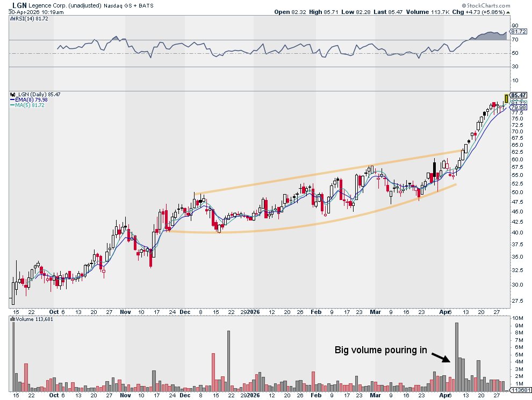532x400 pixels.
Task: Click the 27.5 price axis label
Action: pos(517,301)
